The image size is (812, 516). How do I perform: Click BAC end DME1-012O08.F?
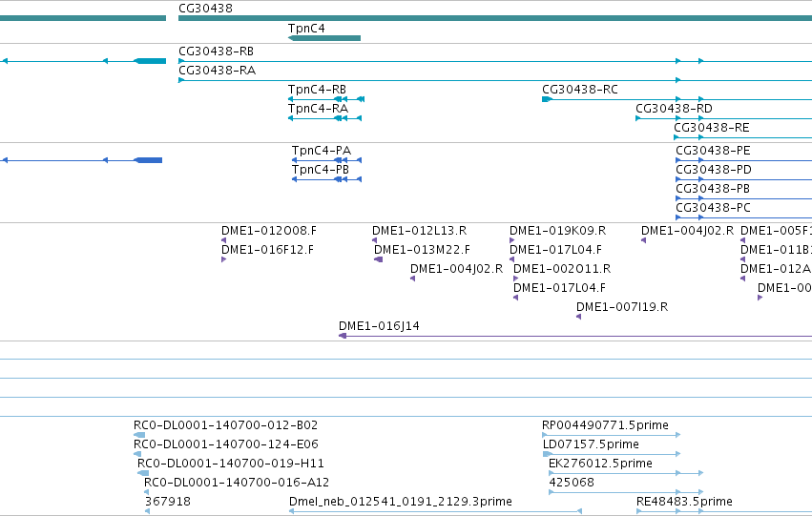click(x=223, y=240)
